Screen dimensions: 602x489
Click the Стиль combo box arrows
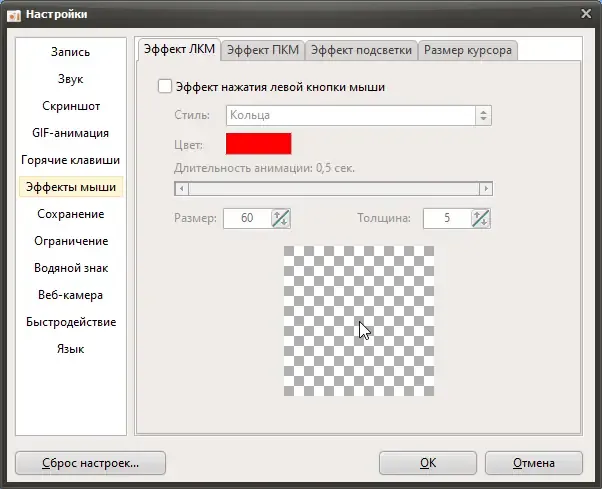tap(483, 115)
